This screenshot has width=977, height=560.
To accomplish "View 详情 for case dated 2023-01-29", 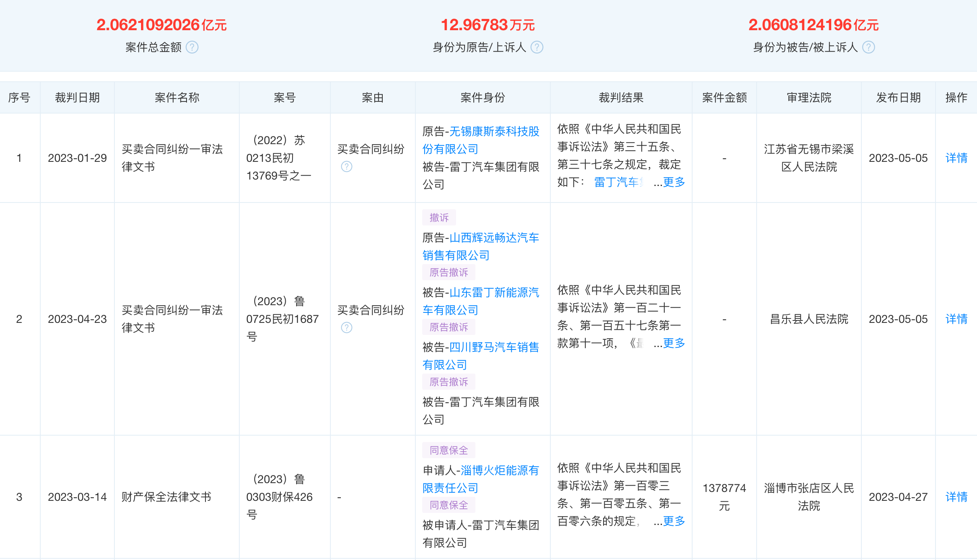I will point(956,158).
